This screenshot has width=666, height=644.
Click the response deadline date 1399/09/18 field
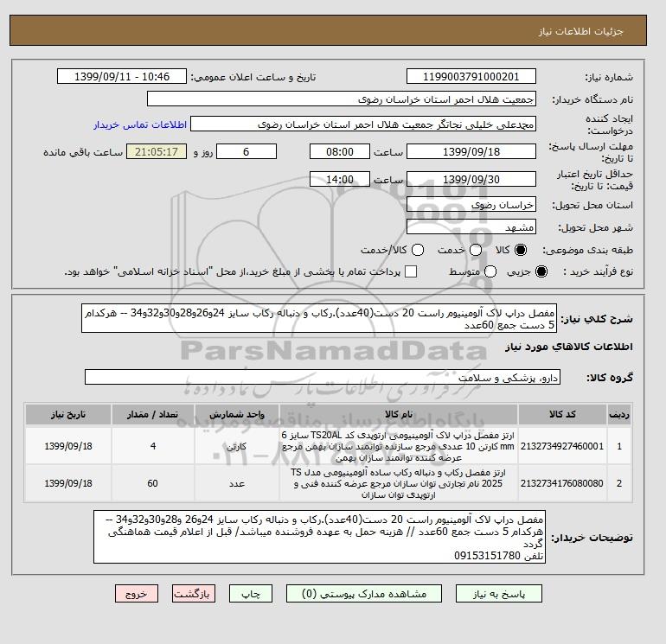click(471, 151)
